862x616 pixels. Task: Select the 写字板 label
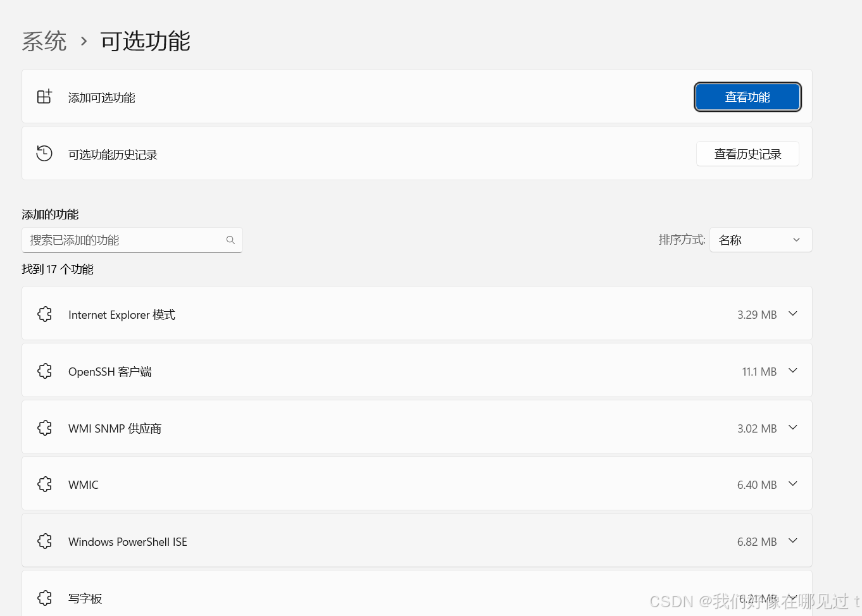click(85, 598)
